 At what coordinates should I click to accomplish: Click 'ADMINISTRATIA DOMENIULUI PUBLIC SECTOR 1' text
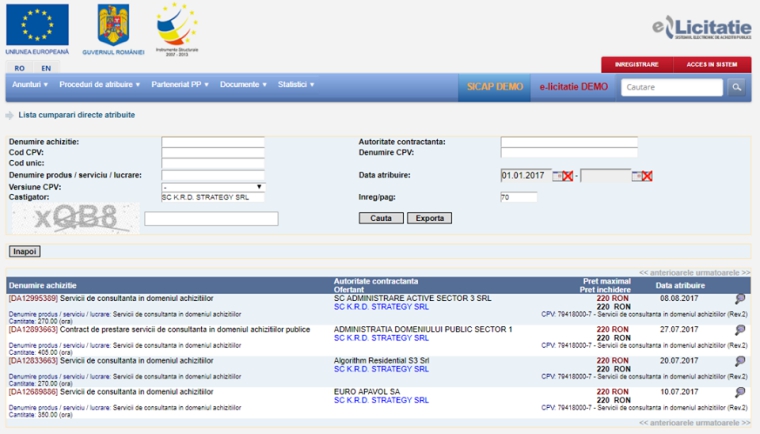[423, 329]
